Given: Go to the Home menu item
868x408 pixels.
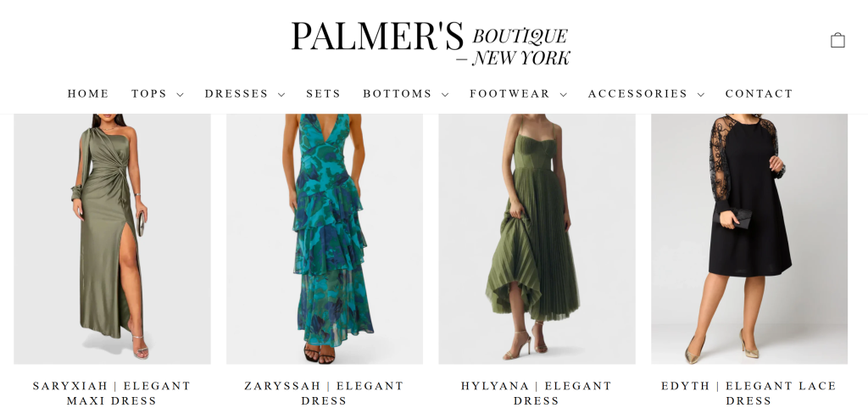Looking at the screenshot, I should point(88,93).
